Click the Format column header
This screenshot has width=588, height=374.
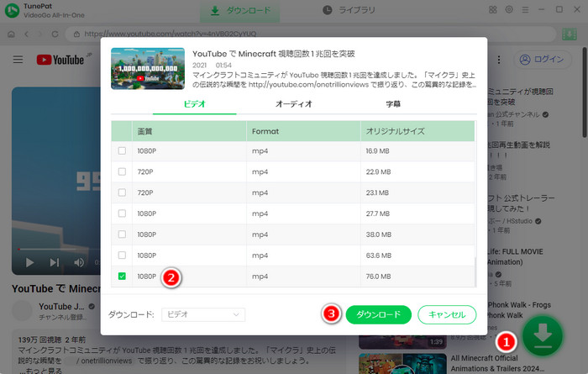(303, 131)
